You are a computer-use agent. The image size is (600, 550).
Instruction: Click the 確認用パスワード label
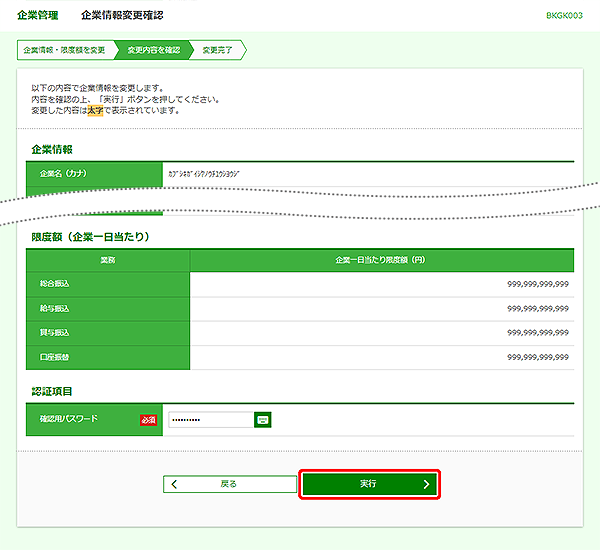69,419
